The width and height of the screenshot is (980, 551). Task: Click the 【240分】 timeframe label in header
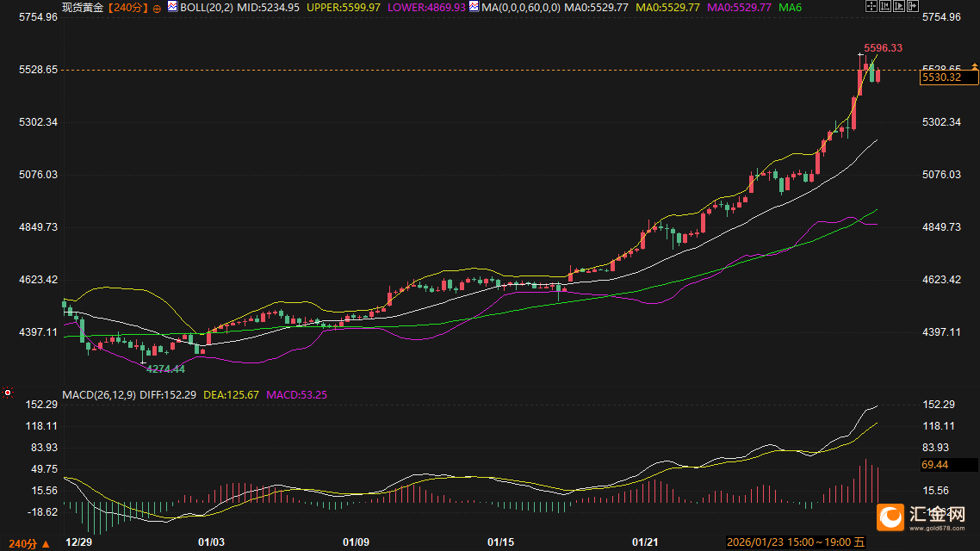pos(127,7)
